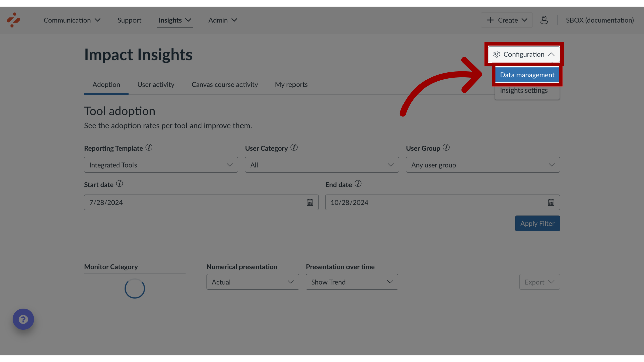
Task: Expand the User Category dropdown
Action: (322, 165)
